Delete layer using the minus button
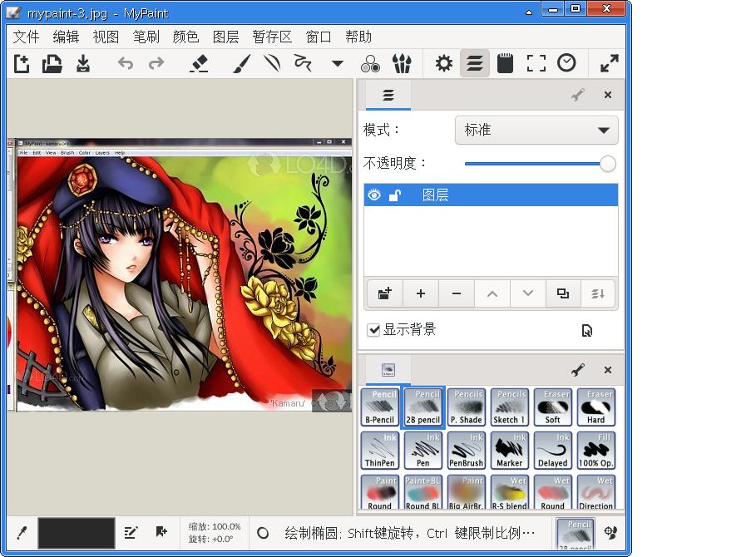Viewport: 756px width, 557px height. [x=456, y=293]
